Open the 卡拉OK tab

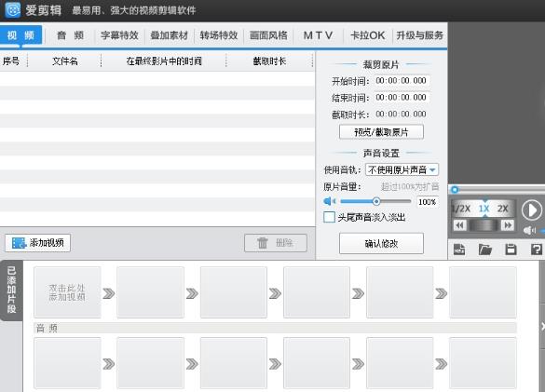point(368,35)
